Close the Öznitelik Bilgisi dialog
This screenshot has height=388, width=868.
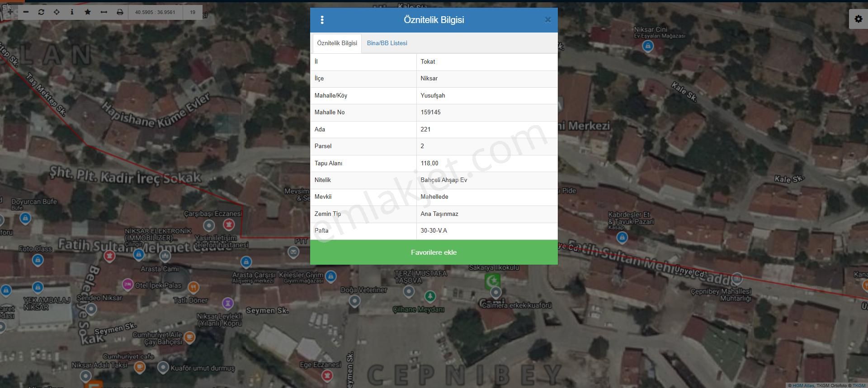point(547,20)
